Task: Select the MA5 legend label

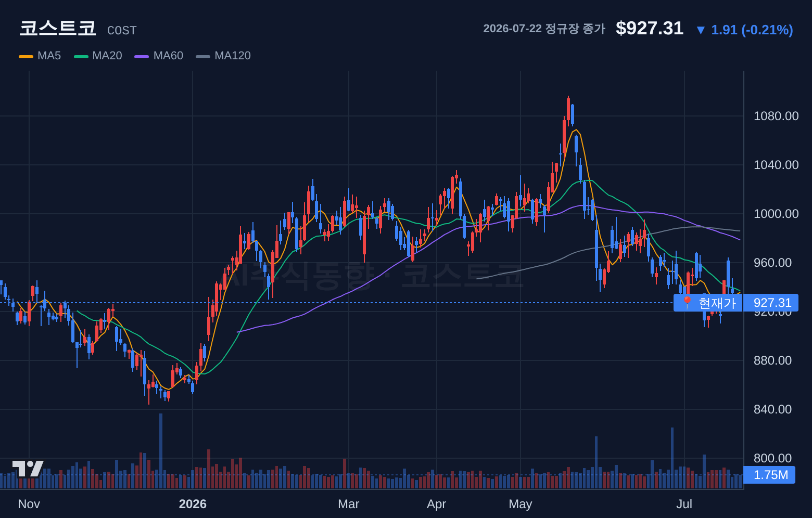Action: coord(49,56)
